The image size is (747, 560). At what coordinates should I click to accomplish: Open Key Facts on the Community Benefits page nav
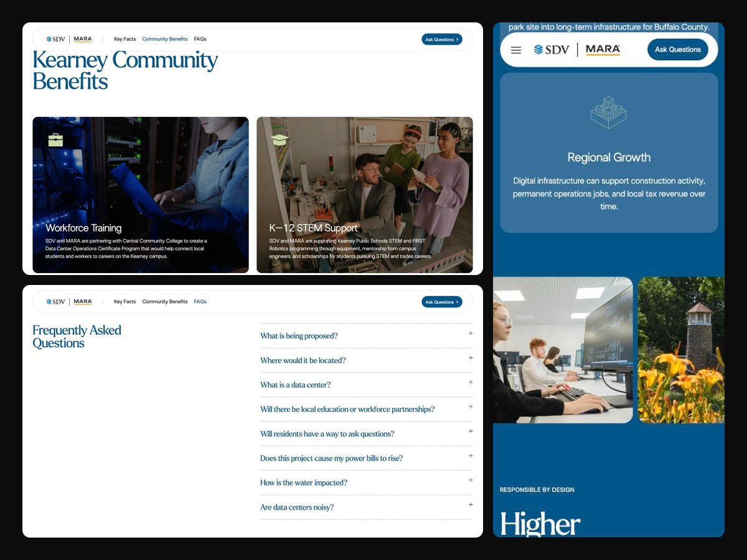[x=125, y=39]
